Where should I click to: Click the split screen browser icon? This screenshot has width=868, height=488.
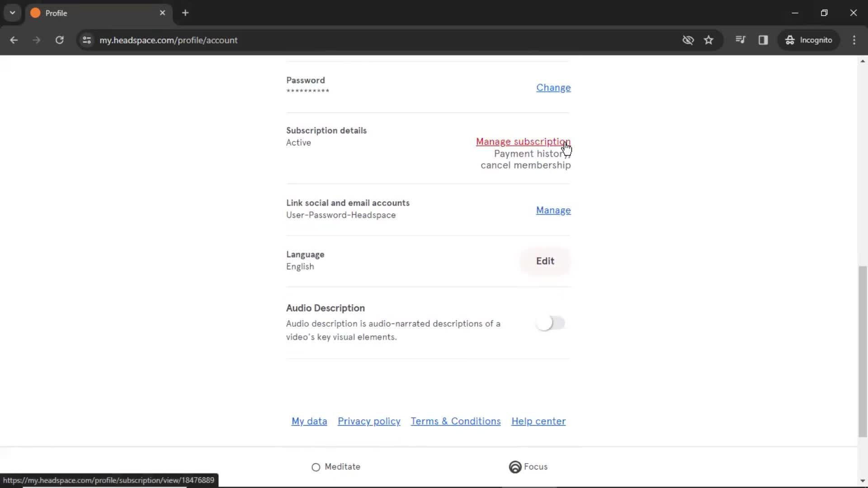[763, 40]
